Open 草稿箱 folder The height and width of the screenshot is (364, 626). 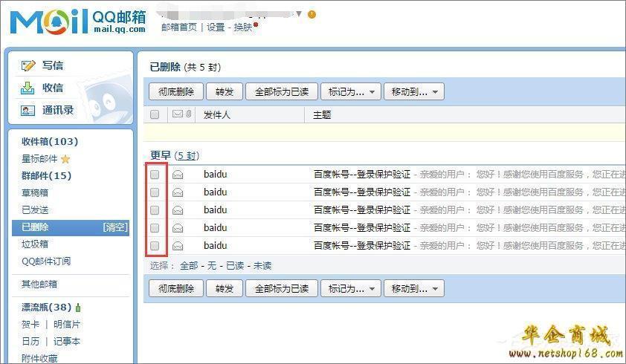[x=35, y=193]
